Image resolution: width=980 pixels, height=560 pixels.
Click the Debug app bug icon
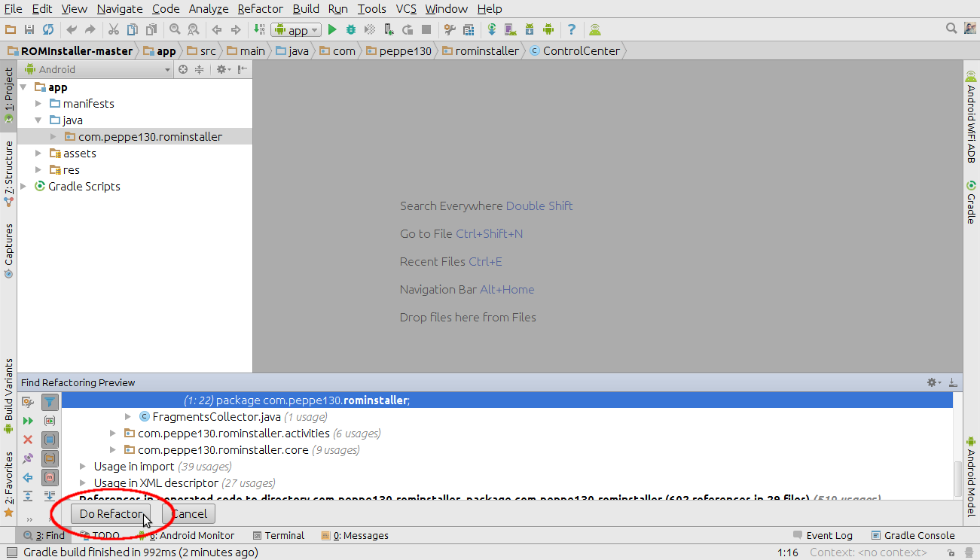click(350, 30)
